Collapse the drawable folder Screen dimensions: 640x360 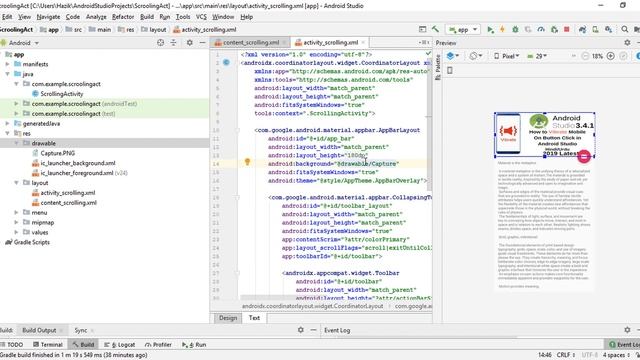(x=16, y=143)
